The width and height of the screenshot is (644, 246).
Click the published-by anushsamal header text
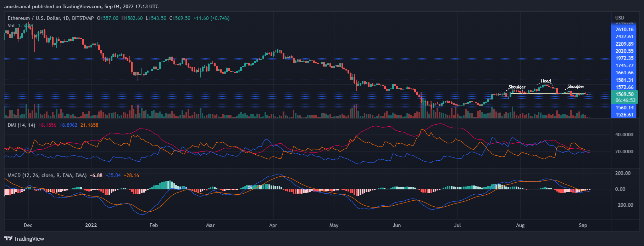(x=81, y=6)
